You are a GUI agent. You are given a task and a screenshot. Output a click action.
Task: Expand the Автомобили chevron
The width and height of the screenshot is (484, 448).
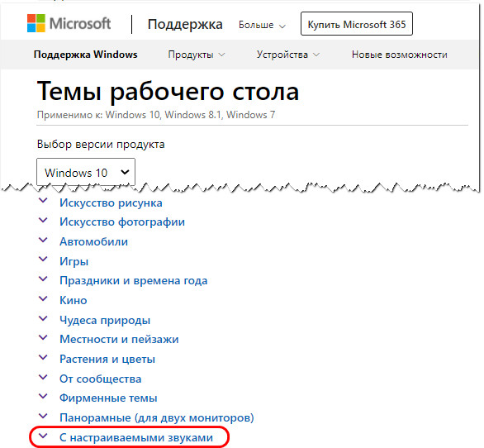pos(43,240)
